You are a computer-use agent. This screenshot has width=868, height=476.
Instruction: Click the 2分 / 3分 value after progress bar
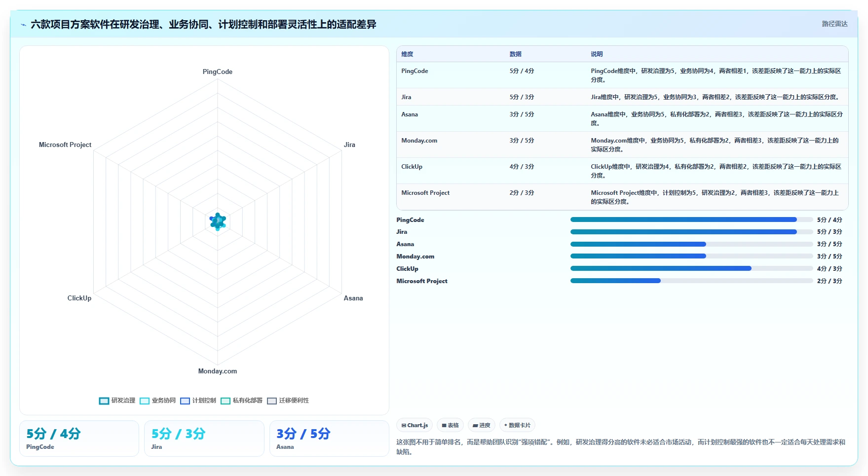pos(830,281)
